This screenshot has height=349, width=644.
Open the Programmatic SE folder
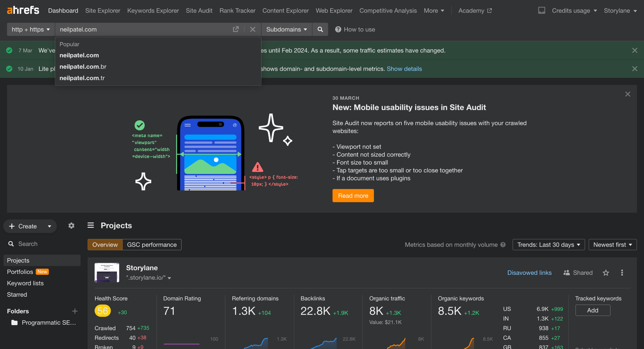(x=44, y=322)
